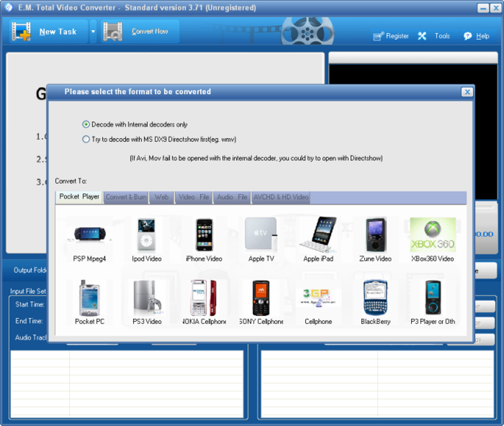This screenshot has height=426, width=504.
Task: Switch to the AVCHD & HD Video tab
Action: pyautogui.click(x=281, y=197)
